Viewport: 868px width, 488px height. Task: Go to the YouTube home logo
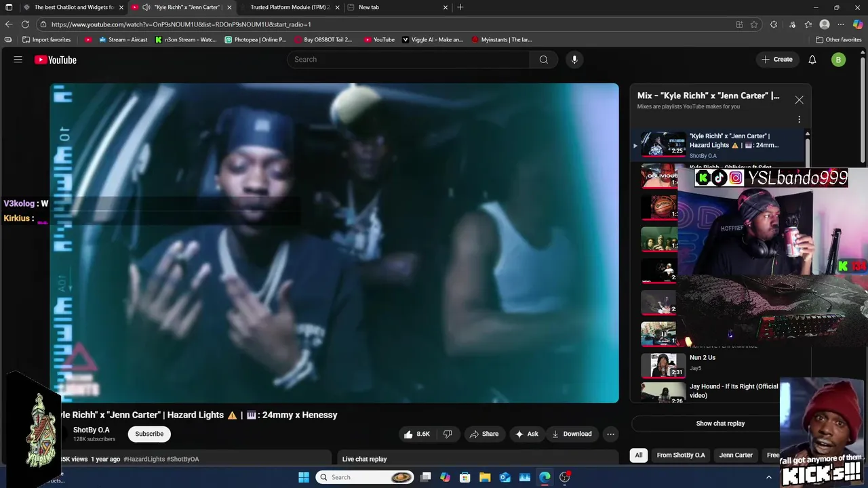click(56, 60)
